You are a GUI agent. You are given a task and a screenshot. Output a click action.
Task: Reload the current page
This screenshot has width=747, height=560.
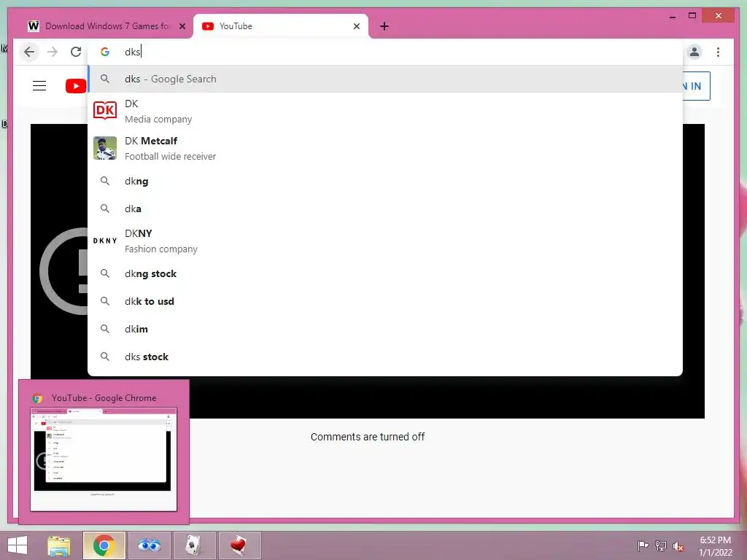click(76, 52)
